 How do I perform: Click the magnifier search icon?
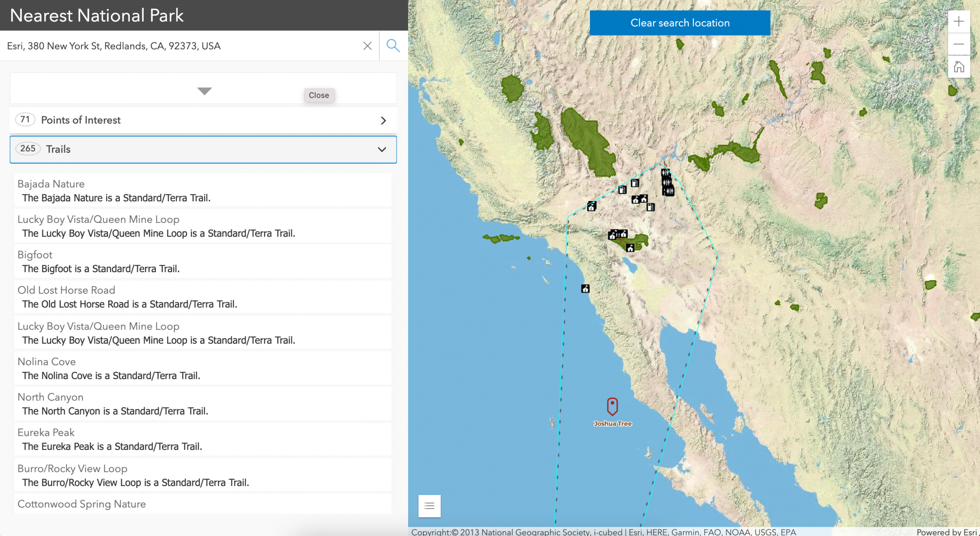(x=393, y=46)
